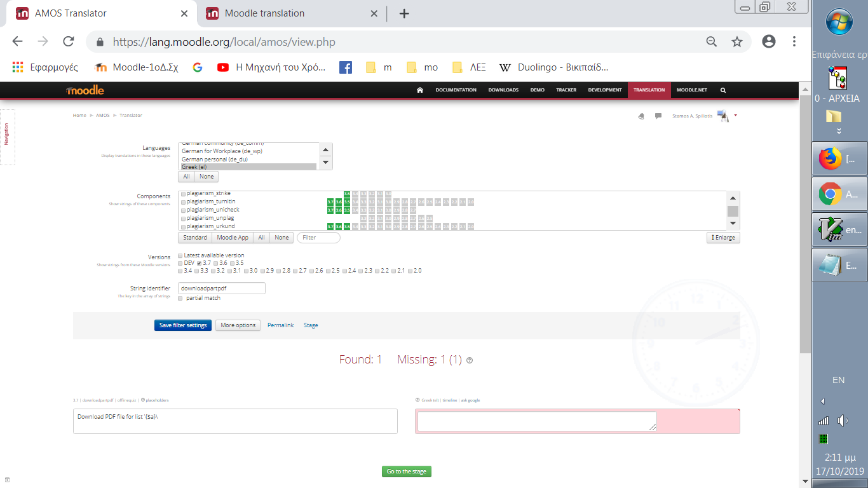Image resolution: width=868 pixels, height=488 pixels.
Task: Open the YouTube bookmark Η Μηχανή του Χρό...
Action: (x=271, y=67)
